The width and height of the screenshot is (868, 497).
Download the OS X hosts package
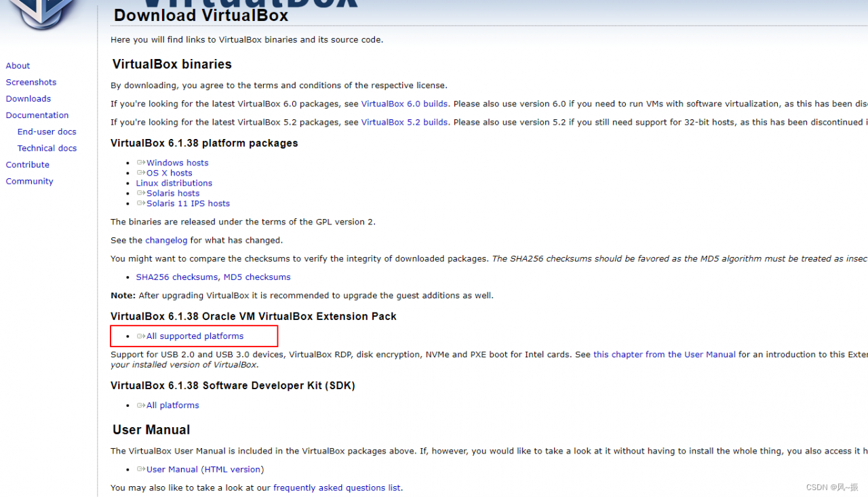point(169,173)
